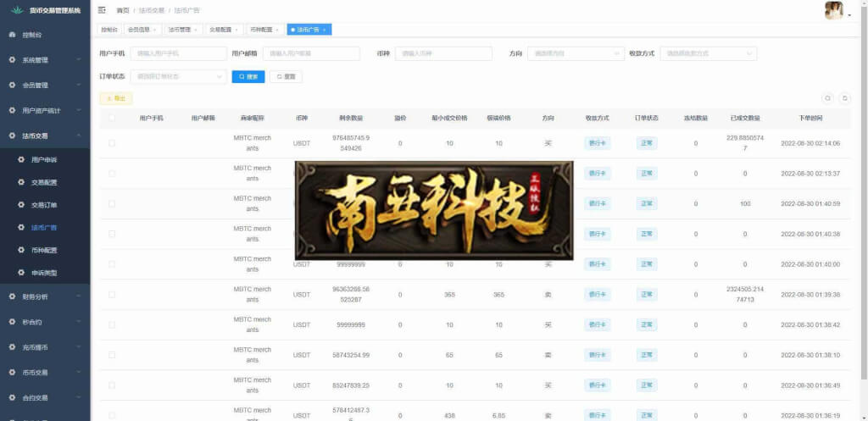
Task: Click the gear icon beside 申诉类型
Action: [21, 273]
